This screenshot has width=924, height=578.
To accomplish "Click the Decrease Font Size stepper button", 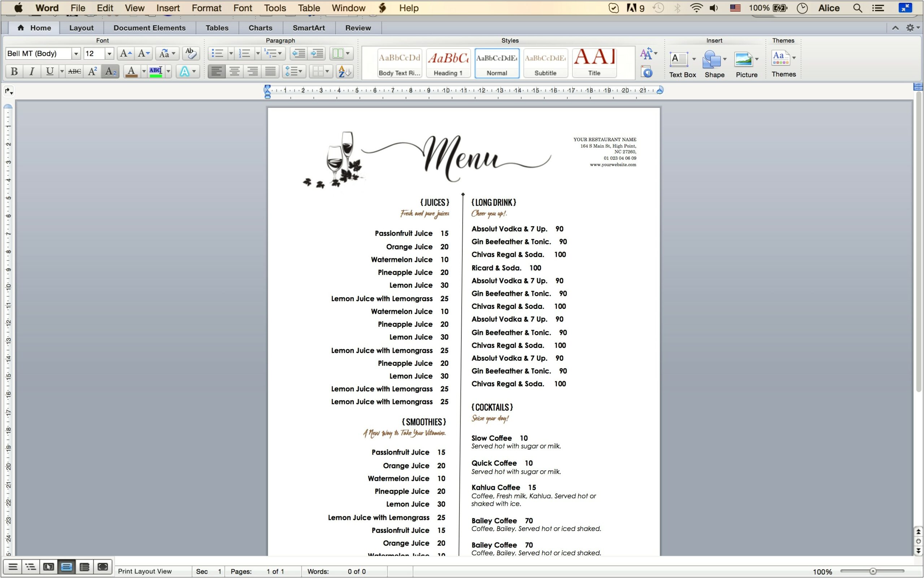I will [143, 54].
